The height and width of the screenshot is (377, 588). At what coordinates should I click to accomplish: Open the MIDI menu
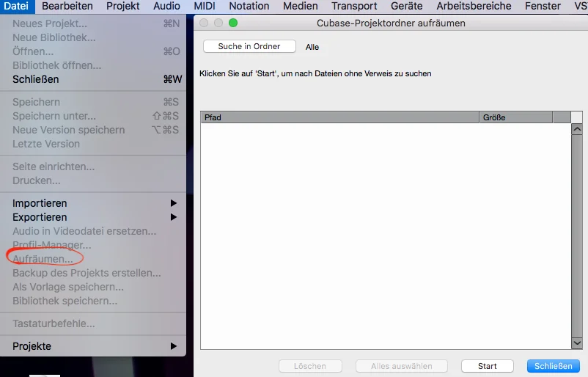[205, 6]
